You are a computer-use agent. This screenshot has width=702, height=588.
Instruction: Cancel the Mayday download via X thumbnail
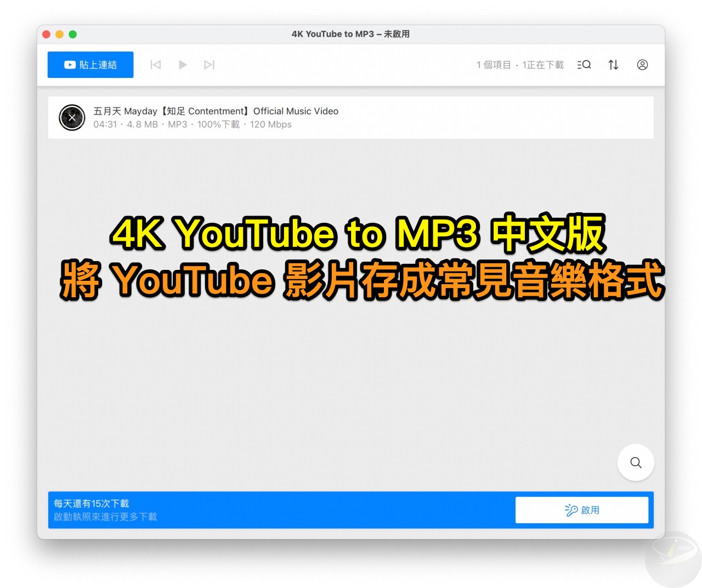click(x=72, y=117)
